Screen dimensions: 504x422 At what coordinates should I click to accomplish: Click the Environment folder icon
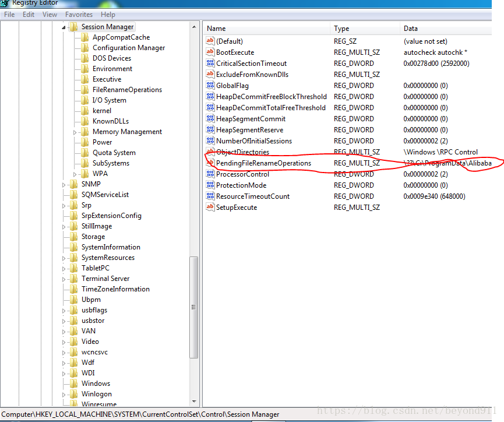click(x=85, y=69)
